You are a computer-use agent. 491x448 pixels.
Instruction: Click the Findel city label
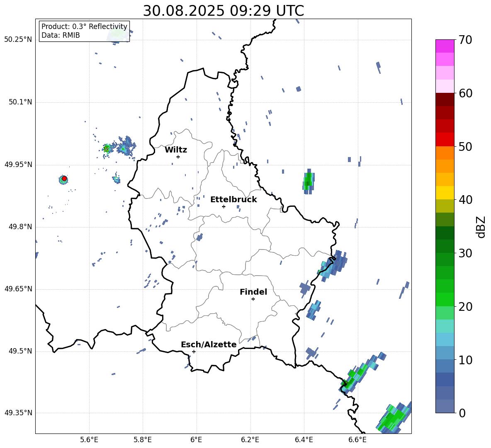[253, 292]
